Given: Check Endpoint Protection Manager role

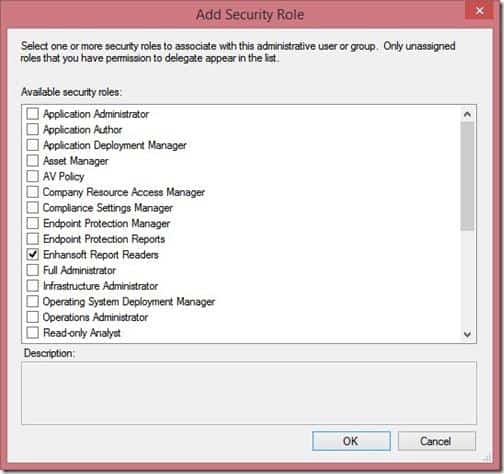Looking at the screenshot, I should click(33, 223).
